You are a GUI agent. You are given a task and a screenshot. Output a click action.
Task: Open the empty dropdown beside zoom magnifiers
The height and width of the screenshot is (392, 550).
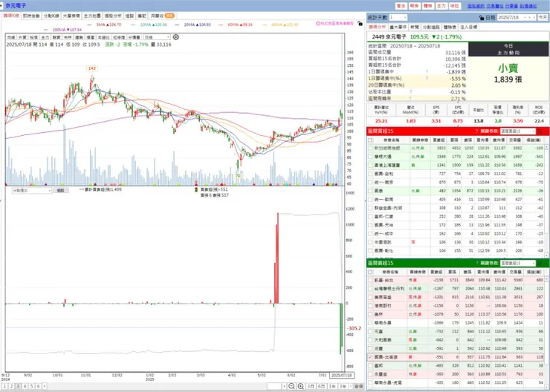276,386
